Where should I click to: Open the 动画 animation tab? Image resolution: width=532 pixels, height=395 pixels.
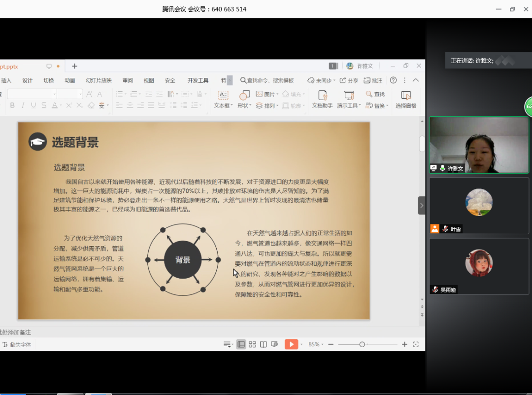tap(69, 80)
